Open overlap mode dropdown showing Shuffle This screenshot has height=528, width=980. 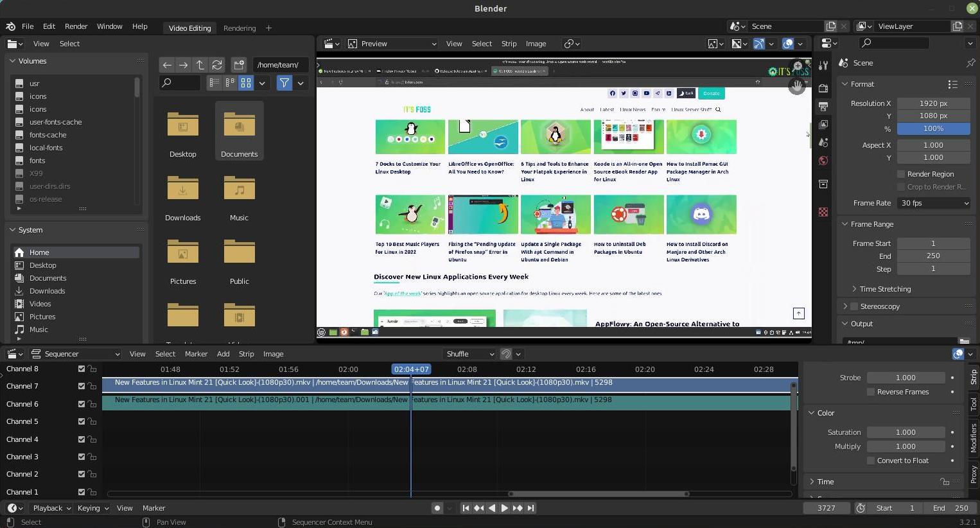(x=470, y=354)
